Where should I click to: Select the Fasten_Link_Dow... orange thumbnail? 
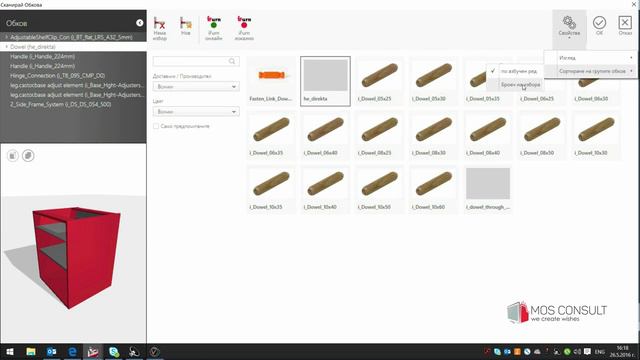271,81
